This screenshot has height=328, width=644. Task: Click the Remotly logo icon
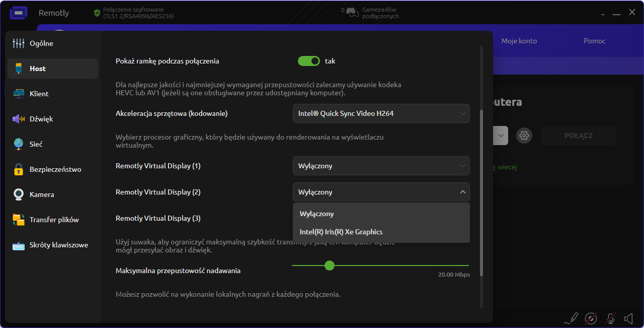(x=19, y=13)
